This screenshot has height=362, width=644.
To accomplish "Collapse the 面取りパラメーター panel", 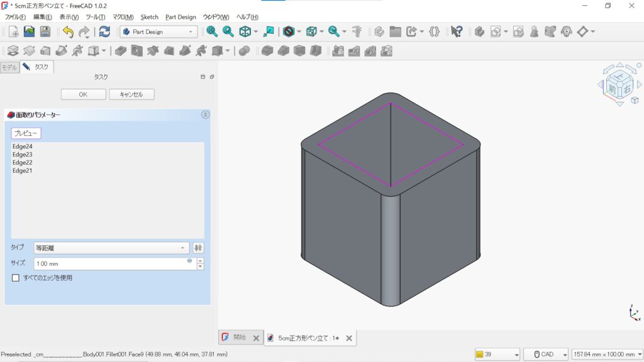I will point(205,115).
